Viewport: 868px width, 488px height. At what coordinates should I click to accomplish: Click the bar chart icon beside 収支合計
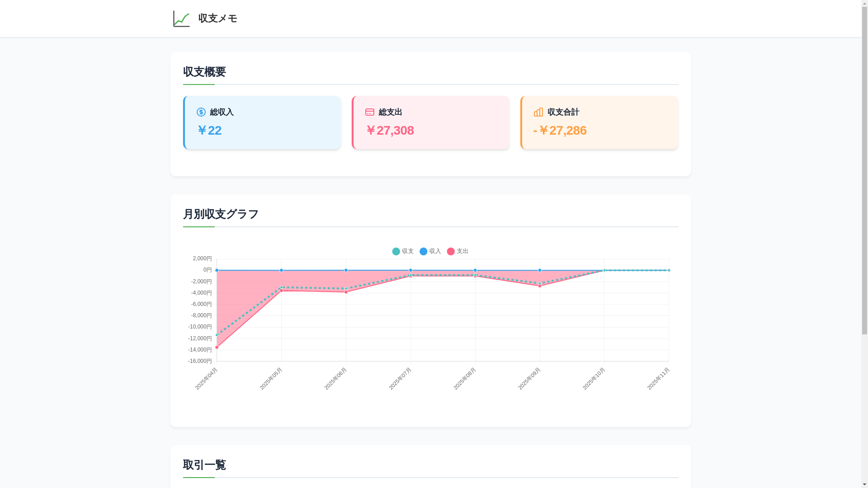click(x=538, y=112)
